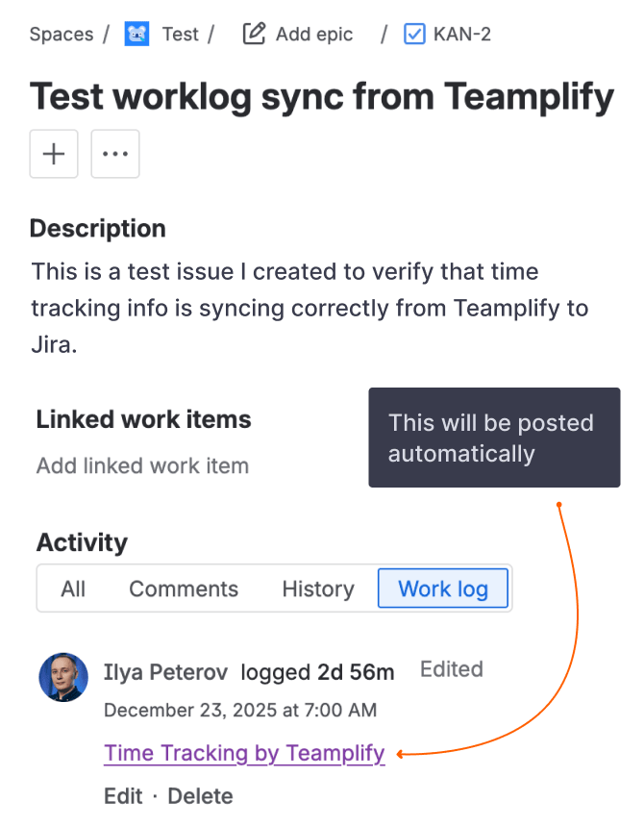
Task: Click the Test space avatar icon
Action: (137, 36)
